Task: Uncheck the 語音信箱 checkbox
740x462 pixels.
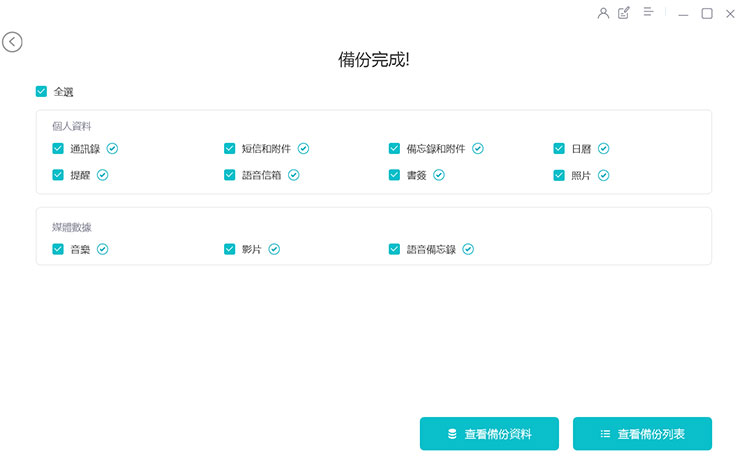Action: tap(229, 175)
